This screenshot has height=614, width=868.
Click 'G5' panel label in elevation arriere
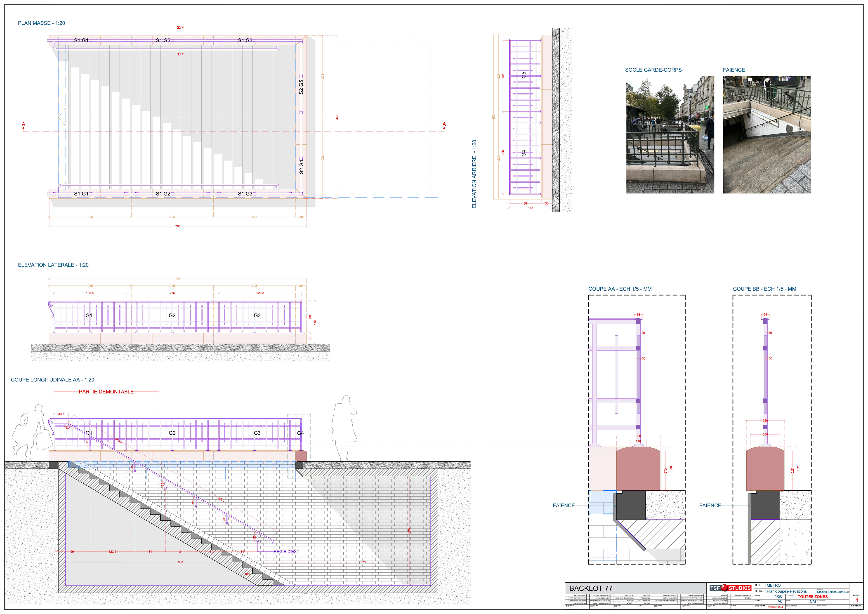(524, 75)
